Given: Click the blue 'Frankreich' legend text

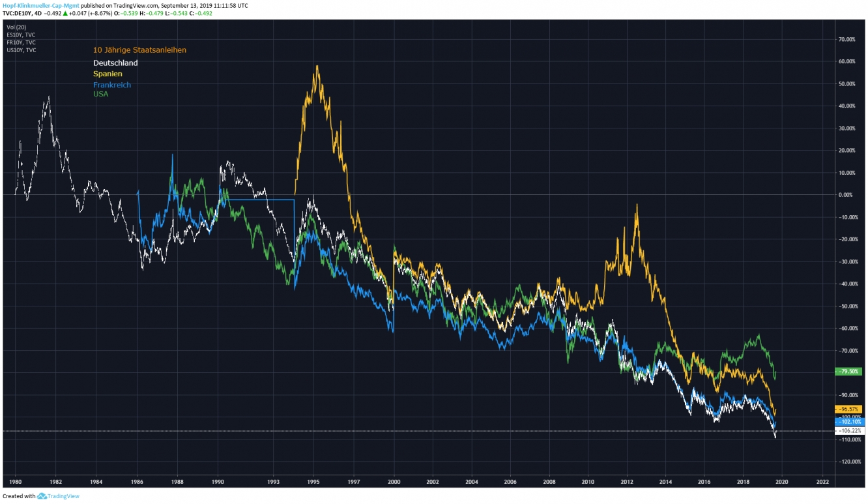Looking at the screenshot, I should point(112,85).
